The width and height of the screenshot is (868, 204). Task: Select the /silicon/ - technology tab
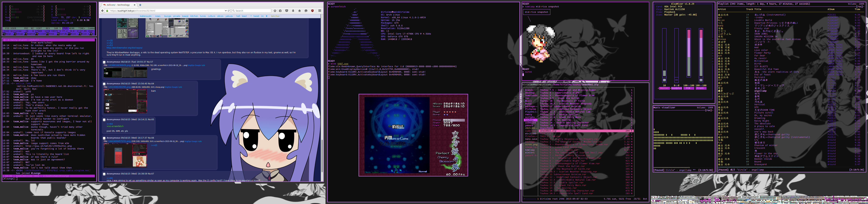coord(118,5)
